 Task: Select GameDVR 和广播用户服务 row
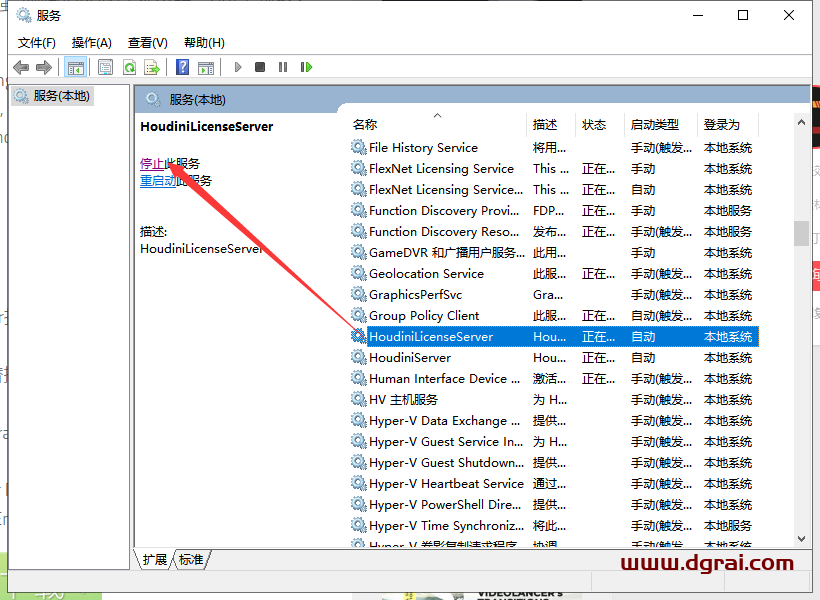tap(554, 253)
